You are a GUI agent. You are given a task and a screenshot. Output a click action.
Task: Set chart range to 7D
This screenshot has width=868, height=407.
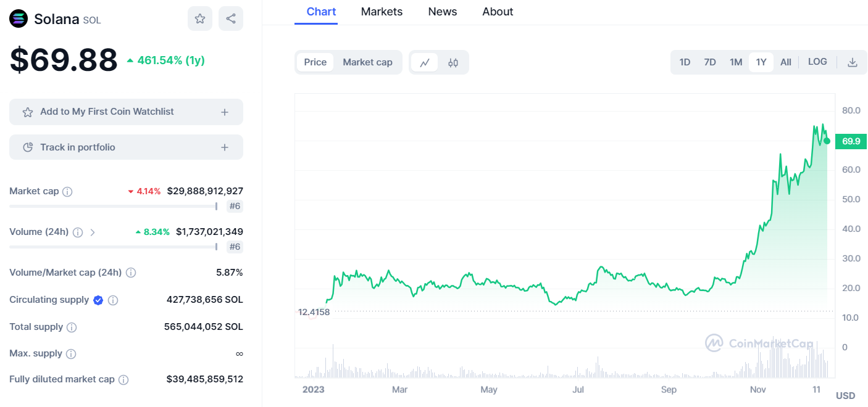710,62
